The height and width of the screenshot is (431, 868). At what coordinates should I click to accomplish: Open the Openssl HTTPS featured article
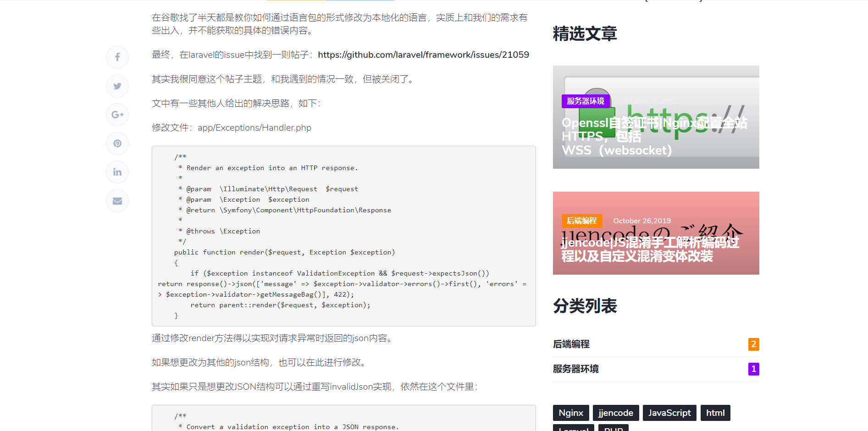[x=654, y=136]
